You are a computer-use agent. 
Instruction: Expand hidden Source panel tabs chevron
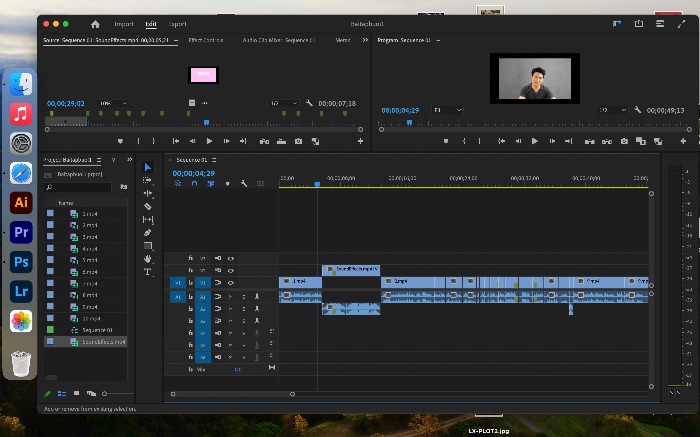(x=365, y=40)
